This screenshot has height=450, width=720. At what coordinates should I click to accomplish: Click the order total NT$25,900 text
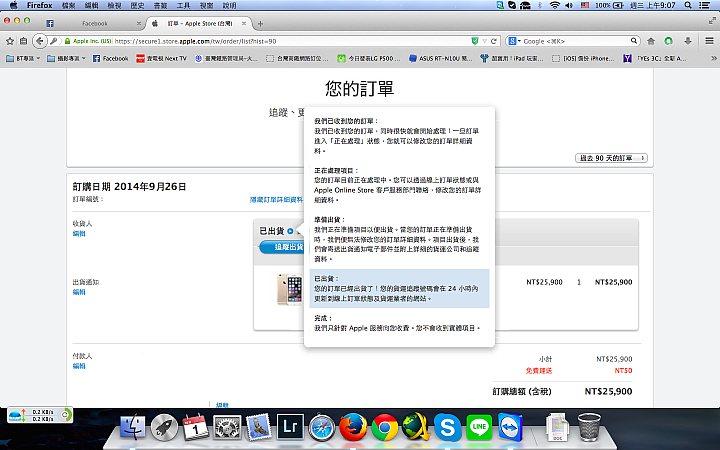608,392
